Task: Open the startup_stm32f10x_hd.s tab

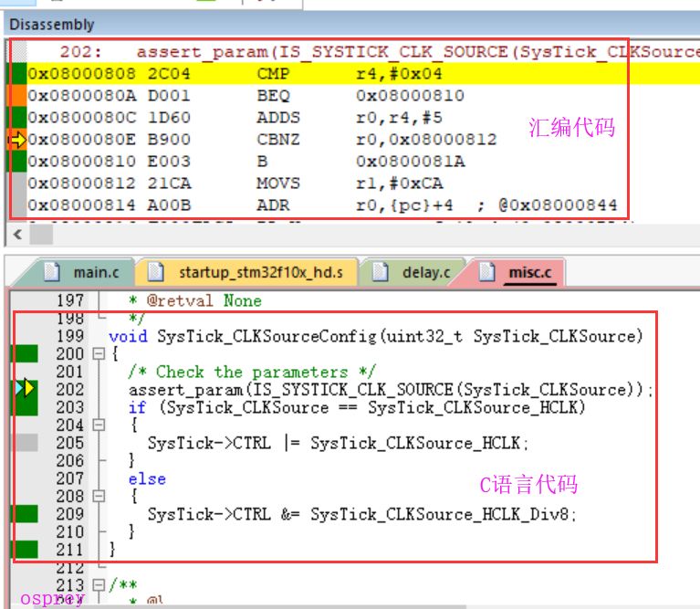Action: [x=247, y=272]
